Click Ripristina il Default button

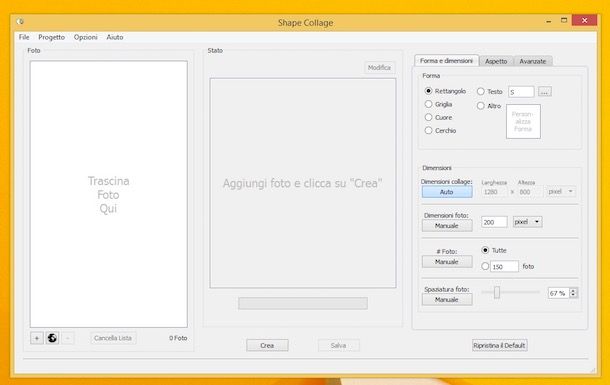coord(500,345)
